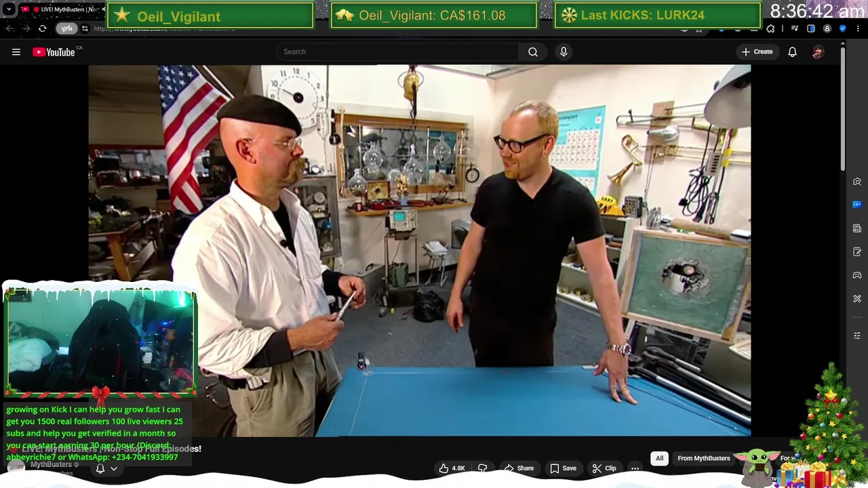This screenshot has height=488, width=868.
Task: Open the sidebar customize sliders icon
Action: pyautogui.click(x=857, y=335)
